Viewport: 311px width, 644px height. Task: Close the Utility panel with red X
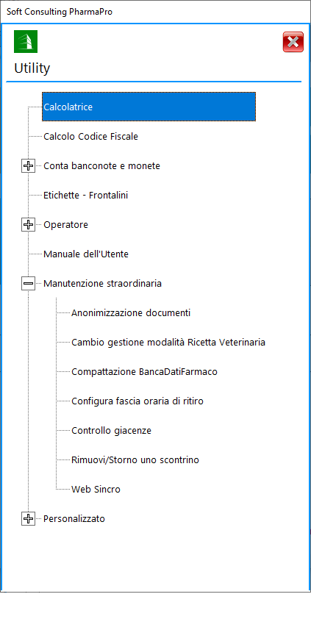293,42
